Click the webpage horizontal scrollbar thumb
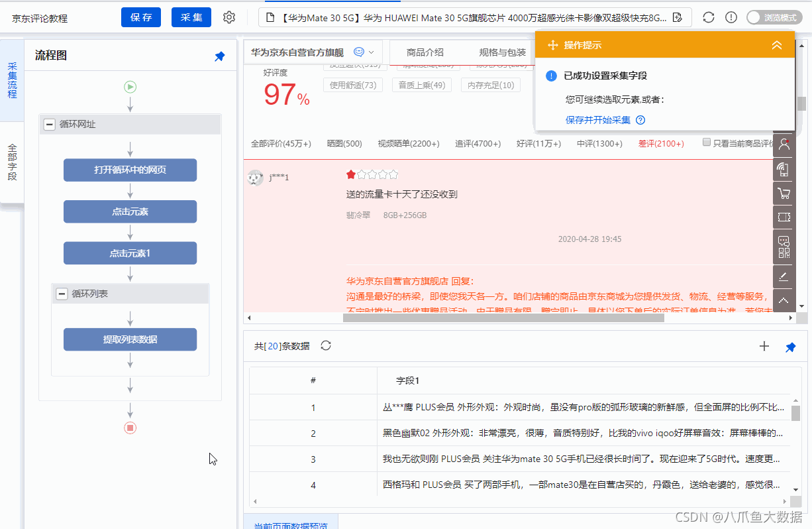 [503, 318]
